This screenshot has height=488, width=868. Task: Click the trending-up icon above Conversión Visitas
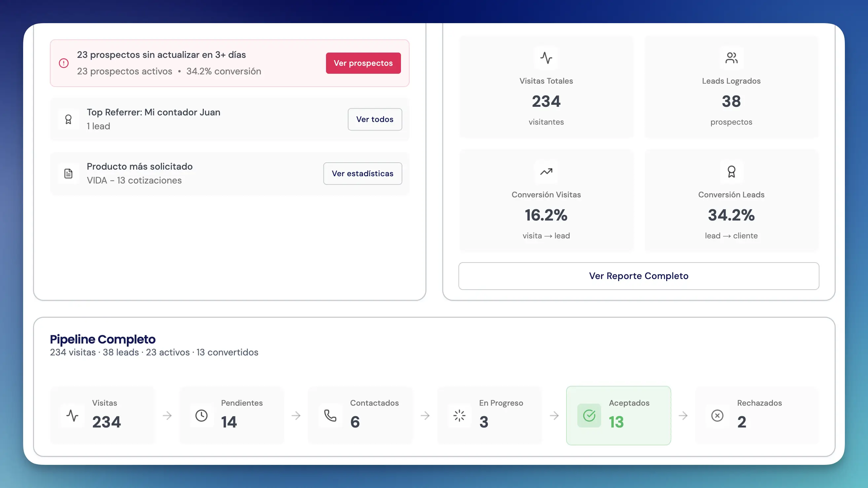click(546, 172)
